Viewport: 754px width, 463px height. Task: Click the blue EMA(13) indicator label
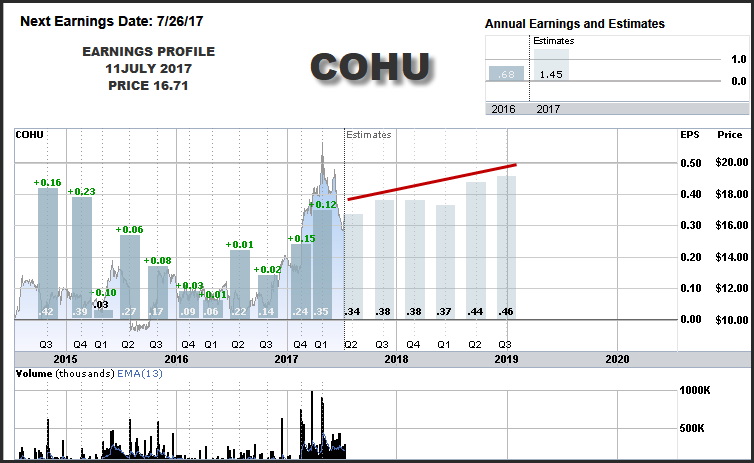[x=140, y=374]
